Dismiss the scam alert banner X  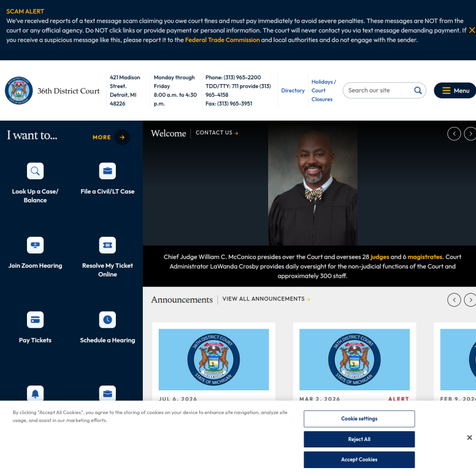tap(472, 30)
